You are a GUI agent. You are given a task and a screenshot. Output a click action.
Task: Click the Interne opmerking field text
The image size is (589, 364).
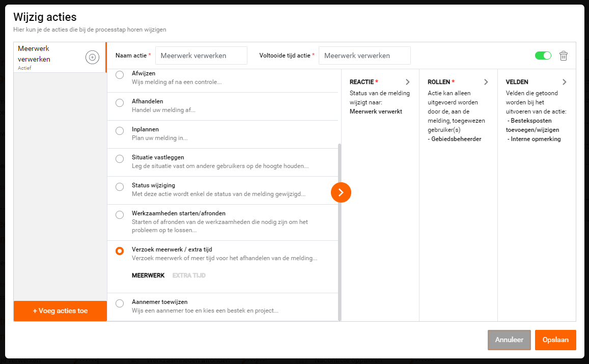click(x=536, y=139)
